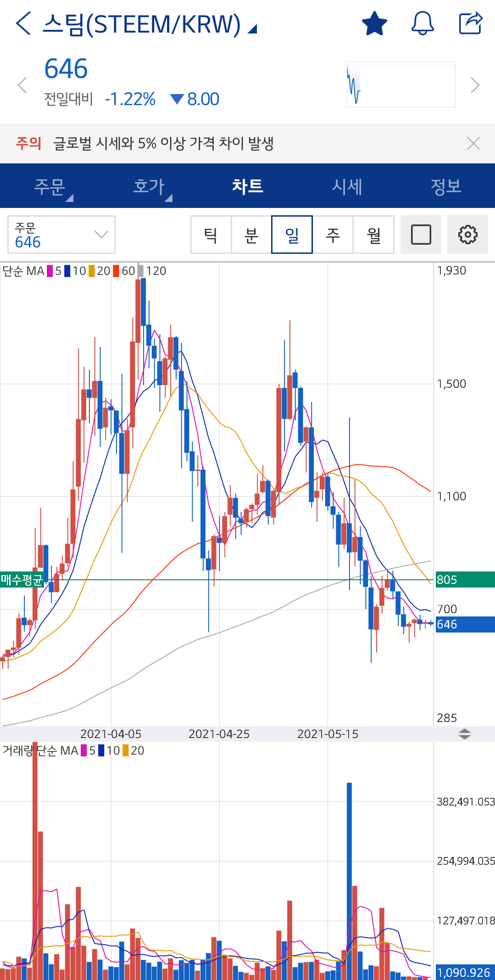Switch to the 호가 tab
Image resolution: width=495 pixels, height=980 pixels.
(x=149, y=186)
